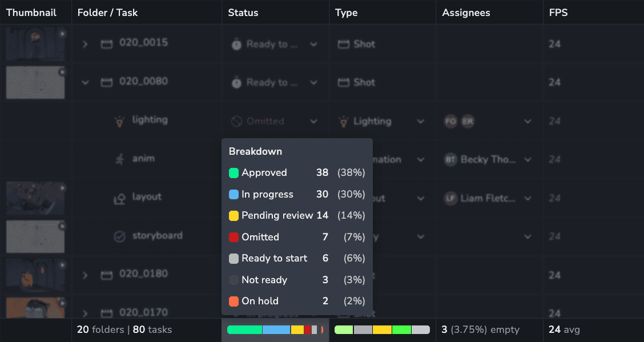Sort by the Folder / Task column header
Screen dimensions: 644x342
coord(107,13)
